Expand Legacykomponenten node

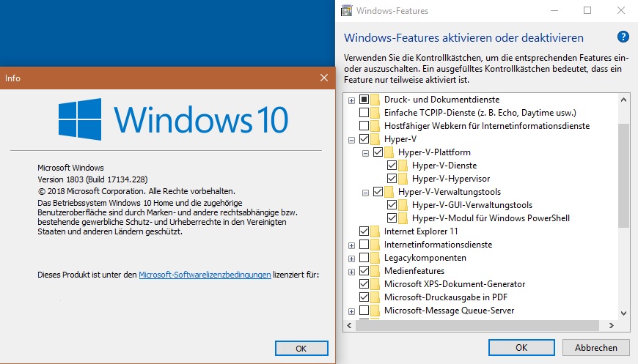pos(351,259)
